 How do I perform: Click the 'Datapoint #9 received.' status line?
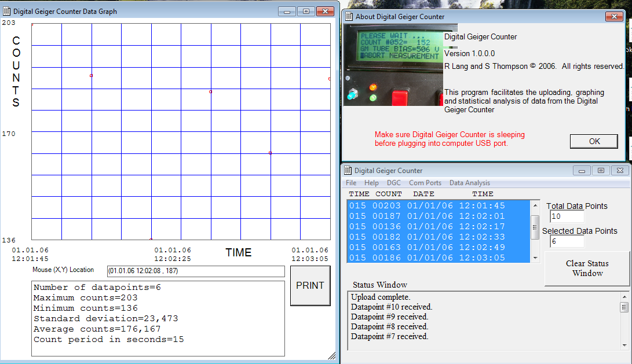[x=389, y=317]
